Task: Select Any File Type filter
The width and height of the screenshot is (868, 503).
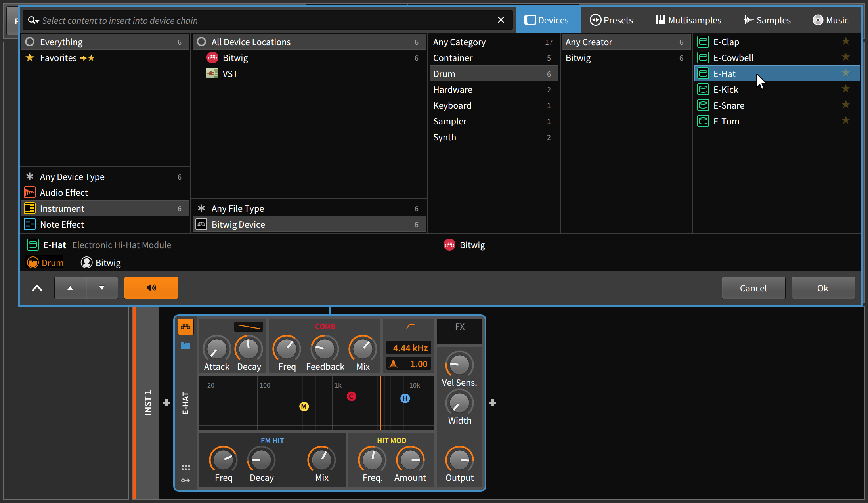Action: (x=309, y=208)
